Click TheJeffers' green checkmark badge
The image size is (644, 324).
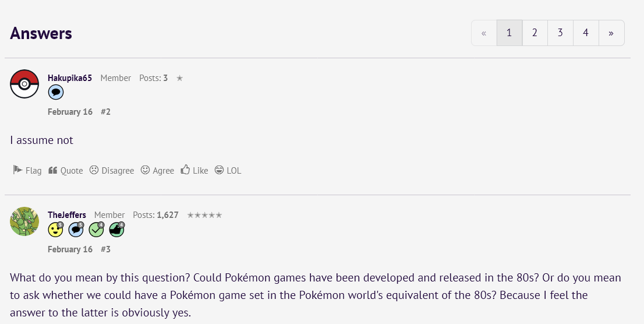[97, 230]
